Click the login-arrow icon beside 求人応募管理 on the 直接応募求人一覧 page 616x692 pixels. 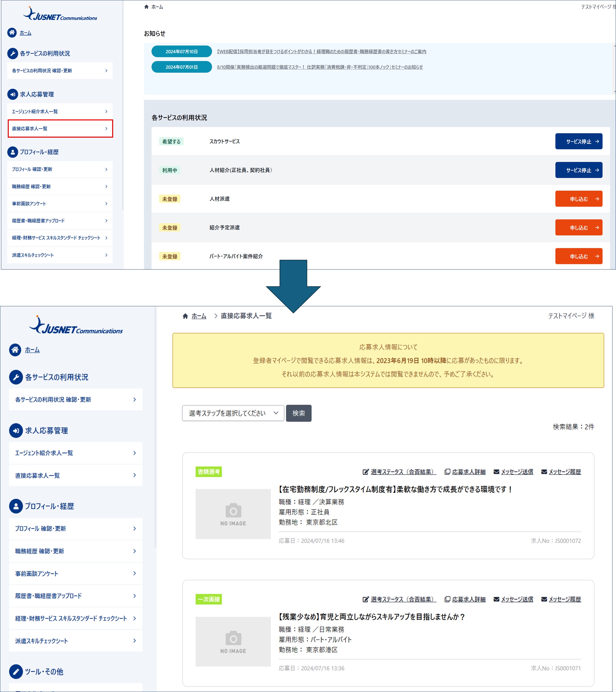point(15,430)
